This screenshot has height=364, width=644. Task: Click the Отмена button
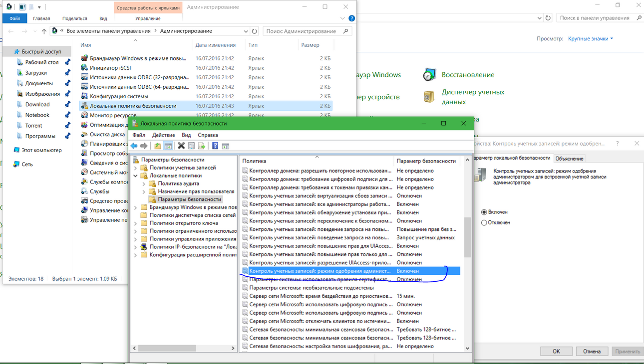(x=592, y=351)
